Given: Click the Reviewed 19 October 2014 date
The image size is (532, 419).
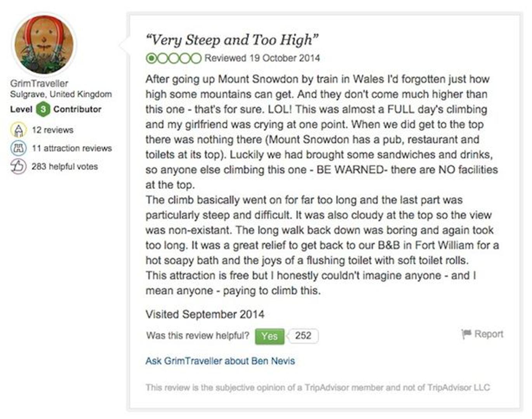Looking at the screenshot, I should [x=262, y=58].
